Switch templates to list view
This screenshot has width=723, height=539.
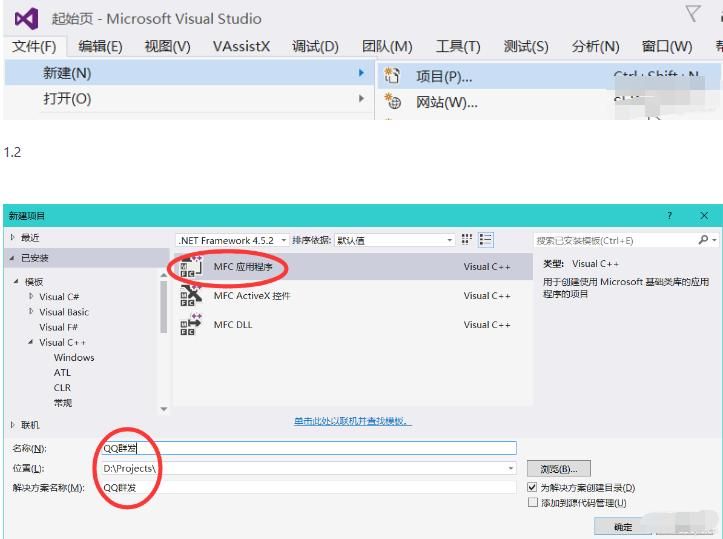coord(486,239)
